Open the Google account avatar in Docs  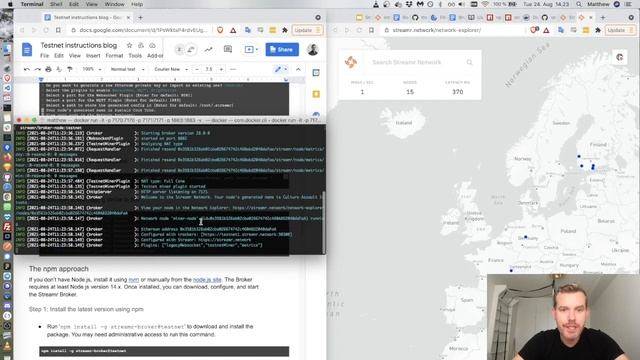point(313,49)
